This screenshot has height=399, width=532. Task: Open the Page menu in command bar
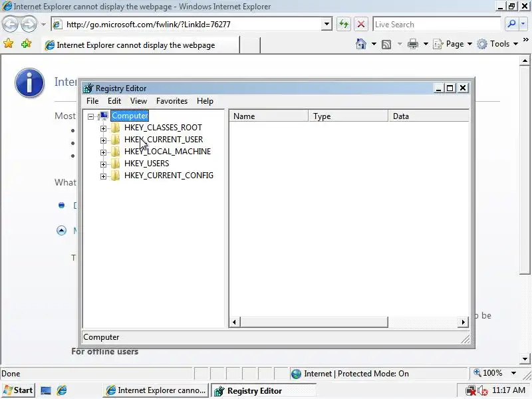pyautogui.click(x=453, y=44)
